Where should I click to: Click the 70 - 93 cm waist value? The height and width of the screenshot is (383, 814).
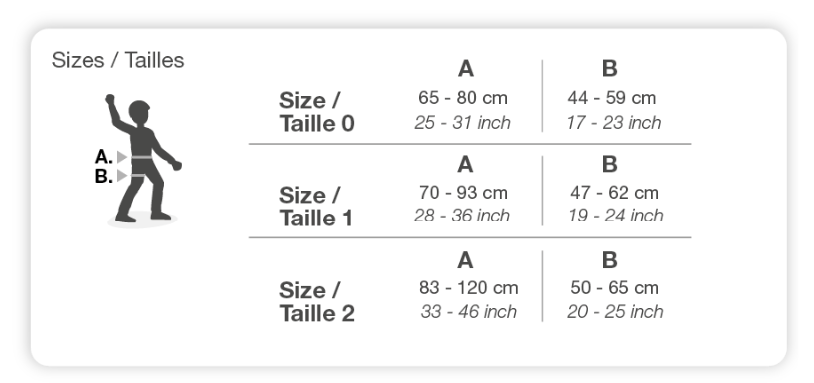[x=463, y=193]
